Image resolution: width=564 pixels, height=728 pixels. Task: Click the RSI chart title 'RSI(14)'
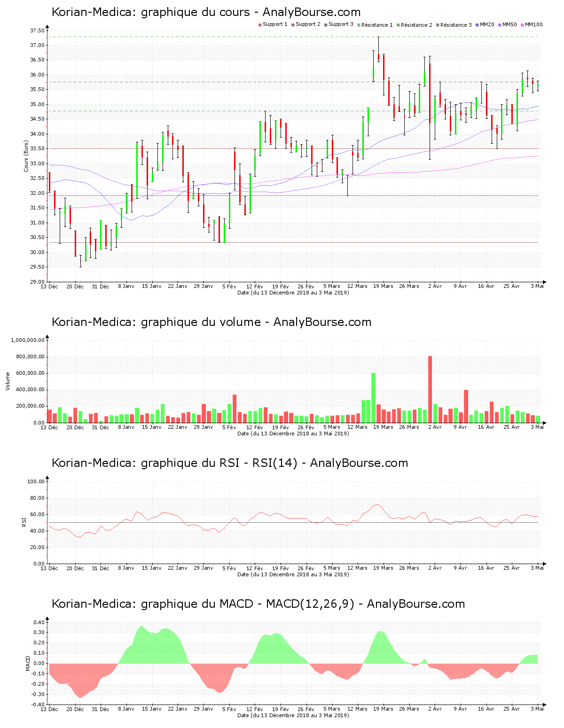click(275, 463)
